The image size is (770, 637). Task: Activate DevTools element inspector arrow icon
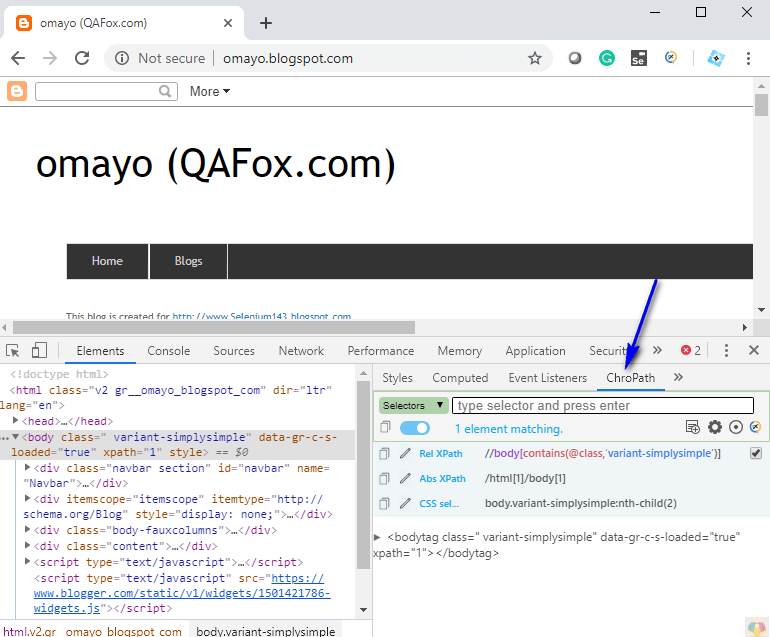pos(13,351)
